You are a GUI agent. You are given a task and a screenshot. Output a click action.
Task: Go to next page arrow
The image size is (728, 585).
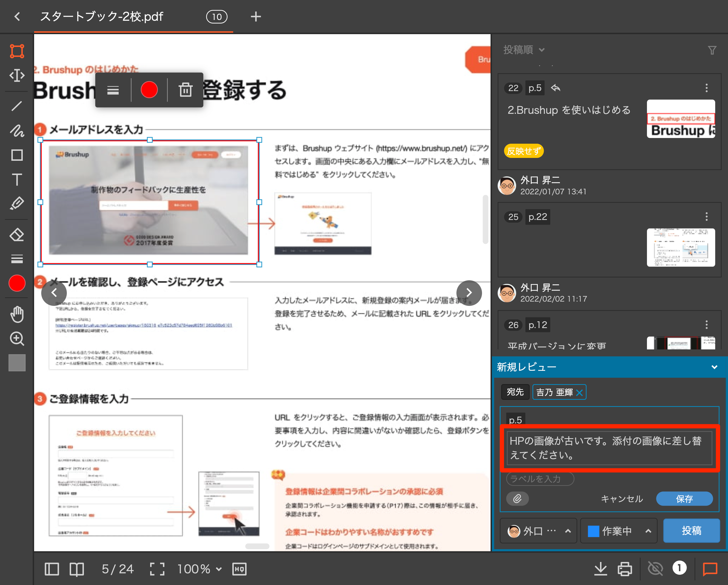click(x=469, y=292)
